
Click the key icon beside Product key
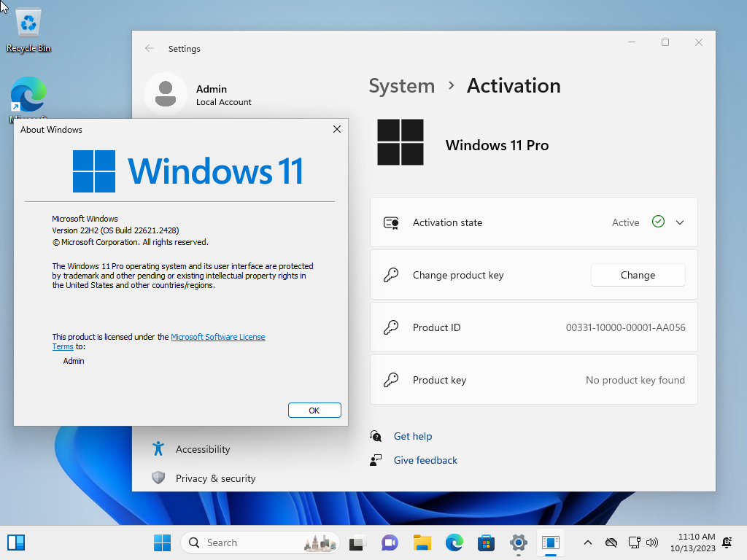391,380
